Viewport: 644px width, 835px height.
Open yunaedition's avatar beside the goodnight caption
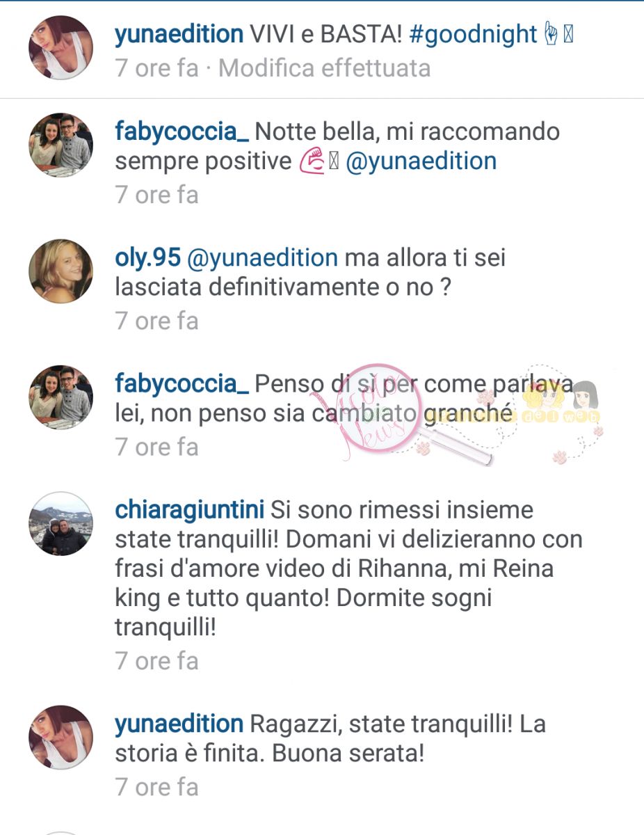[61, 47]
